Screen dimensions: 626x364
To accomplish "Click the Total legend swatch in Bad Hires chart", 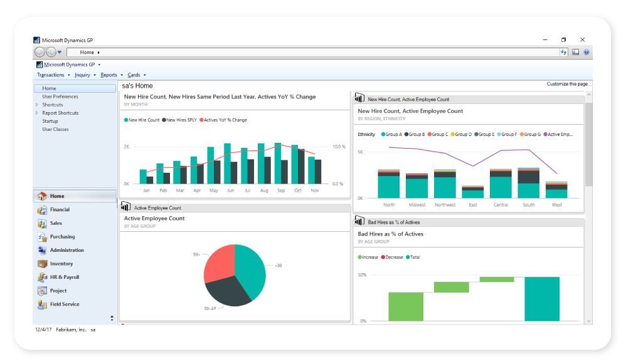I will coord(408,257).
